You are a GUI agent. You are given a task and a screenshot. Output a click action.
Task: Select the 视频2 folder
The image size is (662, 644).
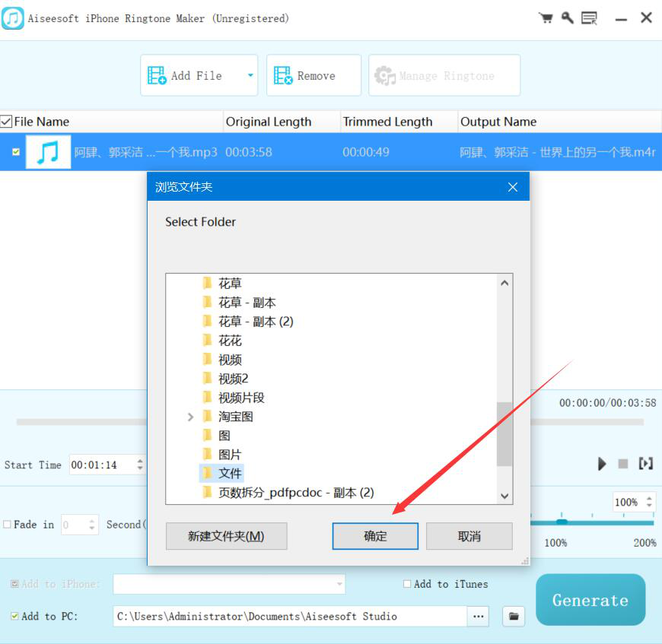[x=233, y=379]
